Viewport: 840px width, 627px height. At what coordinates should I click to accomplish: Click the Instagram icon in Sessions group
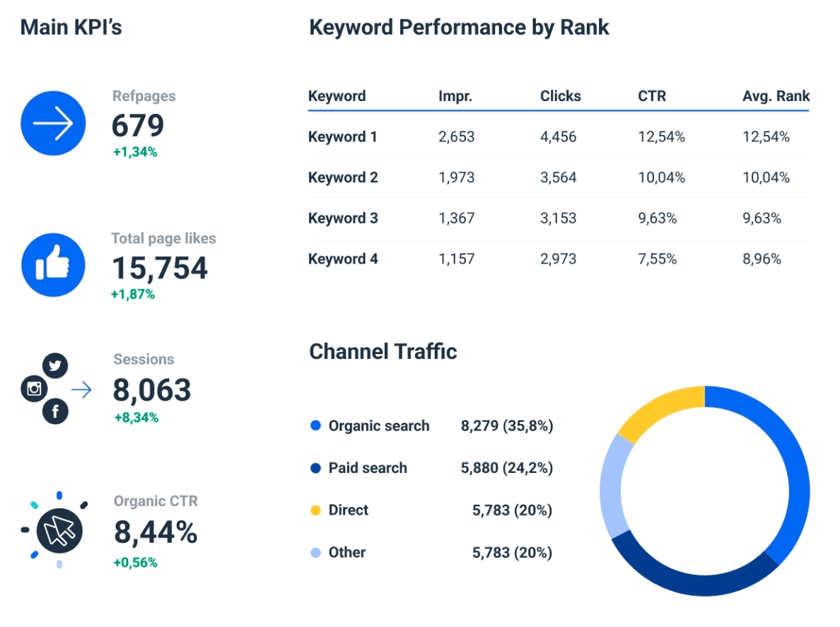(33, 388)
